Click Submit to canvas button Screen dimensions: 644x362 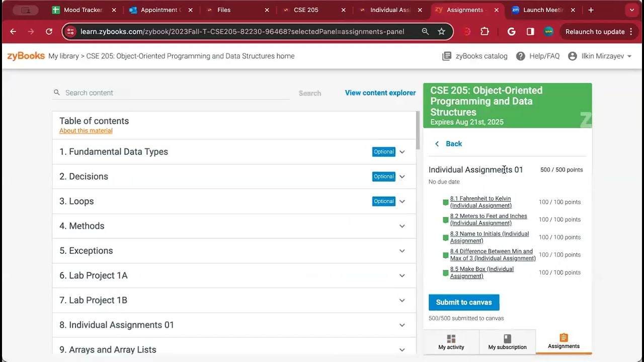pos(464,302)
